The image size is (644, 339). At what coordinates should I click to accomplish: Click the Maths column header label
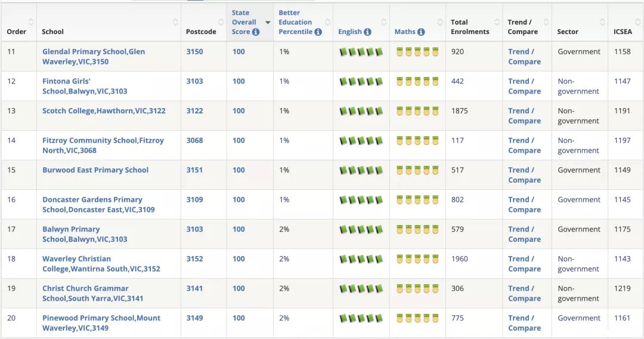(405, 32)
